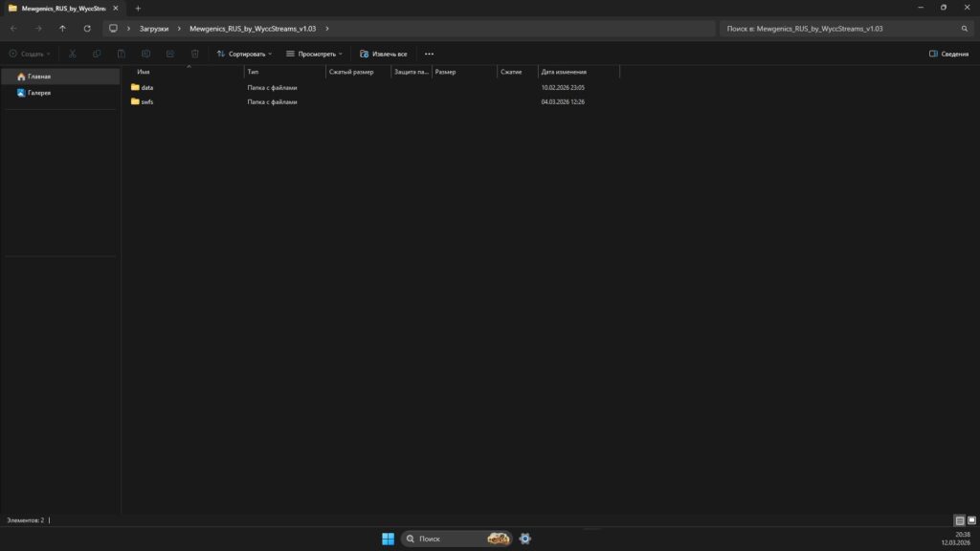Select the data folder name

146,87
